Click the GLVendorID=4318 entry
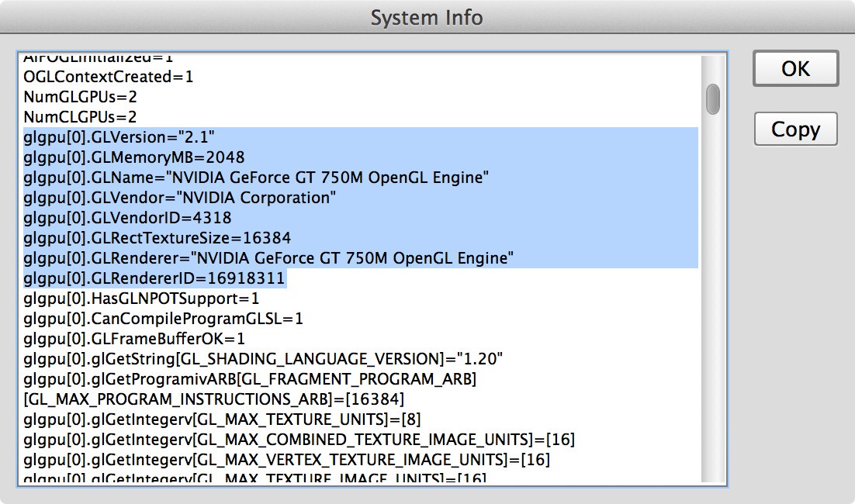The width and height of the screenshot is (855, 504). click(127, 218)
